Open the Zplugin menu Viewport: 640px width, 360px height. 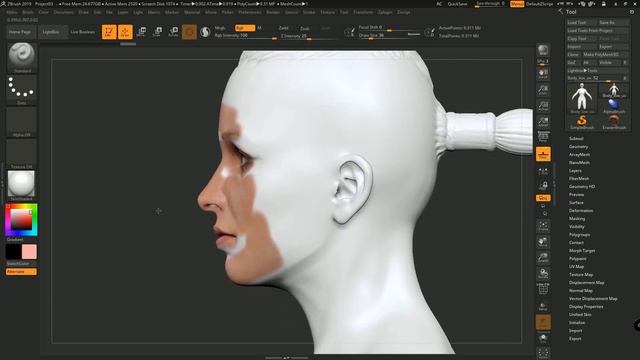(x=385, y=12)
